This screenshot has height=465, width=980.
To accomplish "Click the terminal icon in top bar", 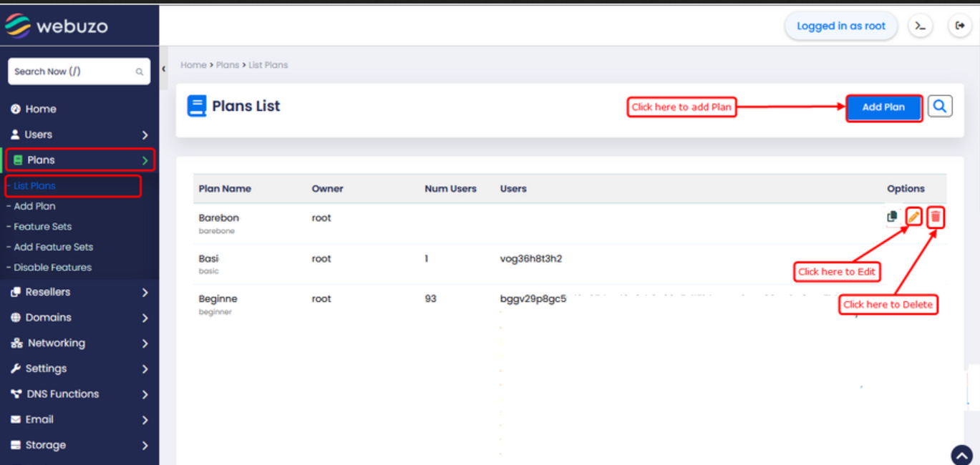I will tap(921, 26).
